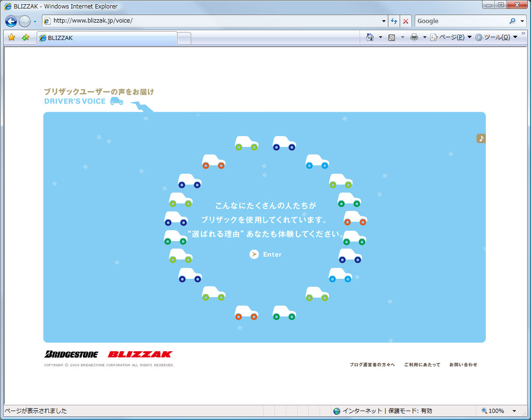Expand the Print options dropdown arrow

[x=425, y=37]
